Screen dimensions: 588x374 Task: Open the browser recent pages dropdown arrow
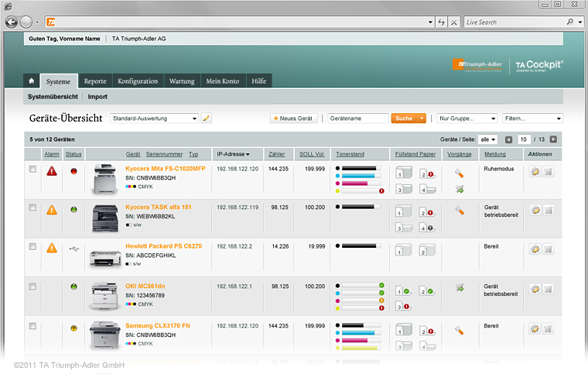[x=37, y=22]
